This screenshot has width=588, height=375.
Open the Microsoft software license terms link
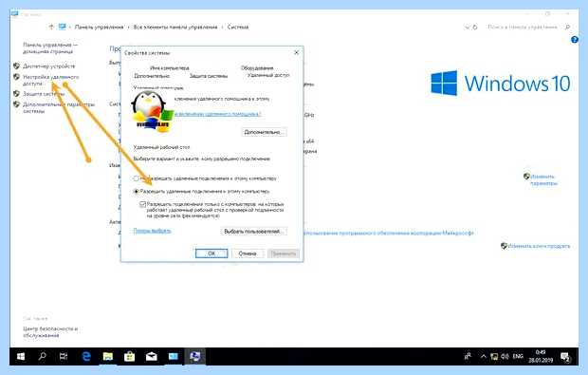[x=389, y=234]
